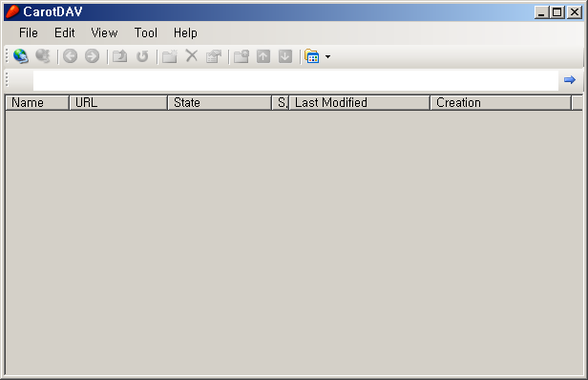Sort by the URL column header

click(x=118, y=103)
